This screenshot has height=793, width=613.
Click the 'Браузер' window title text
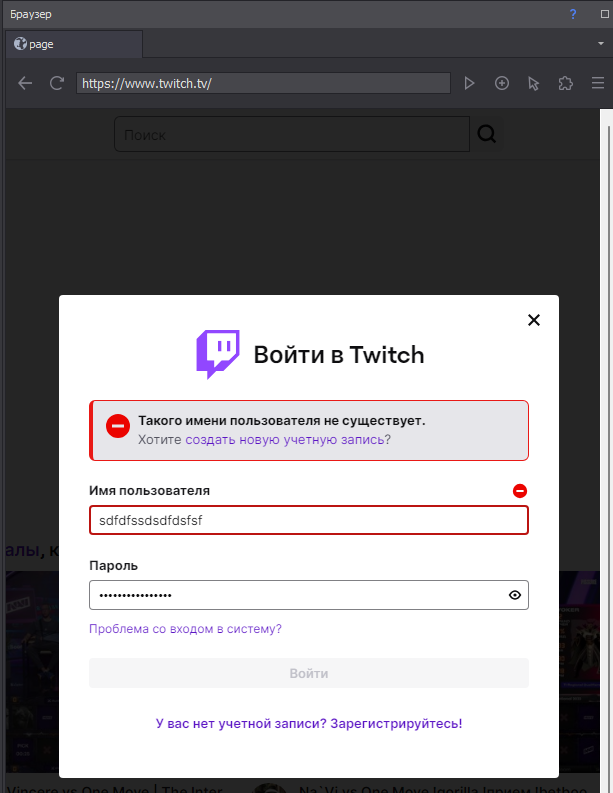pyautogui.click(x=31, y=14)
